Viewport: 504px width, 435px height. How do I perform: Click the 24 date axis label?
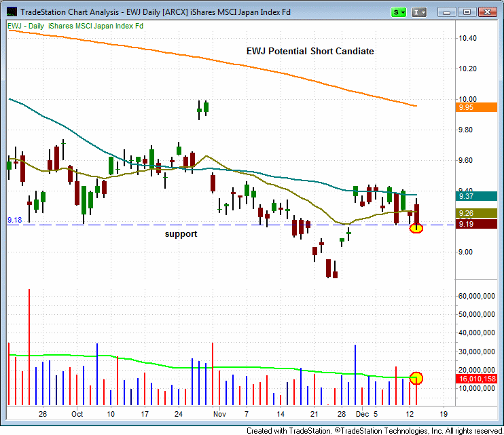coord(179,414)
